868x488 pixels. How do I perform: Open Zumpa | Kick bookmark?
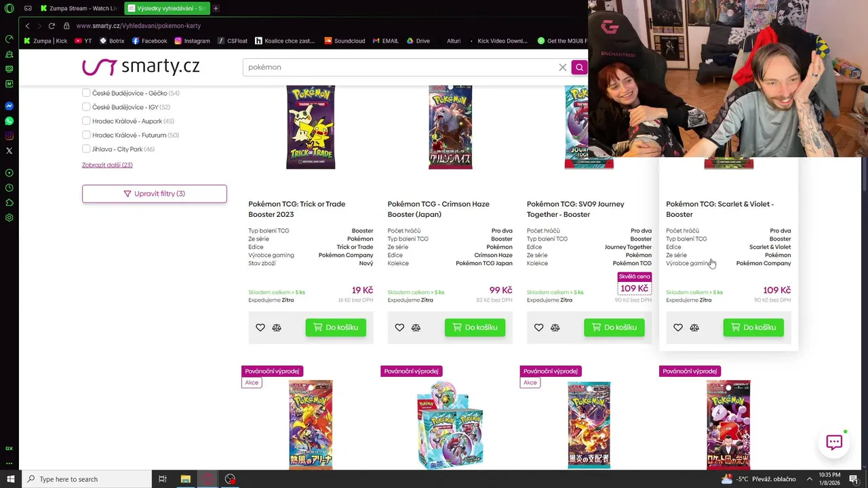[45, 41]
